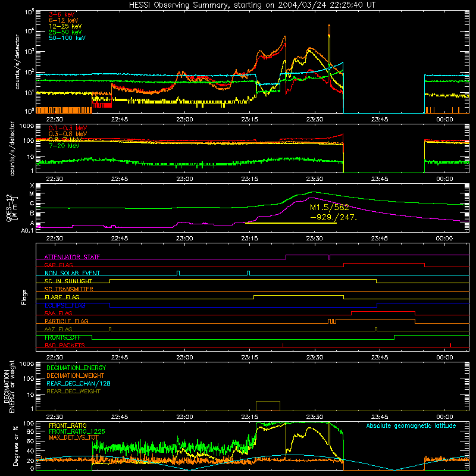
Task: Click the BAD_PACKETS tick mark near 00:00
Action: (450, 345)
